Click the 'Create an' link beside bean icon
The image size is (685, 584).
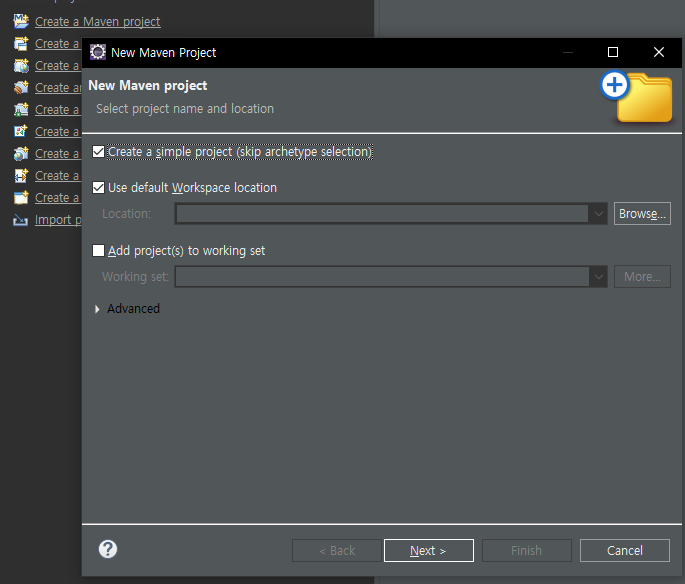58,87
